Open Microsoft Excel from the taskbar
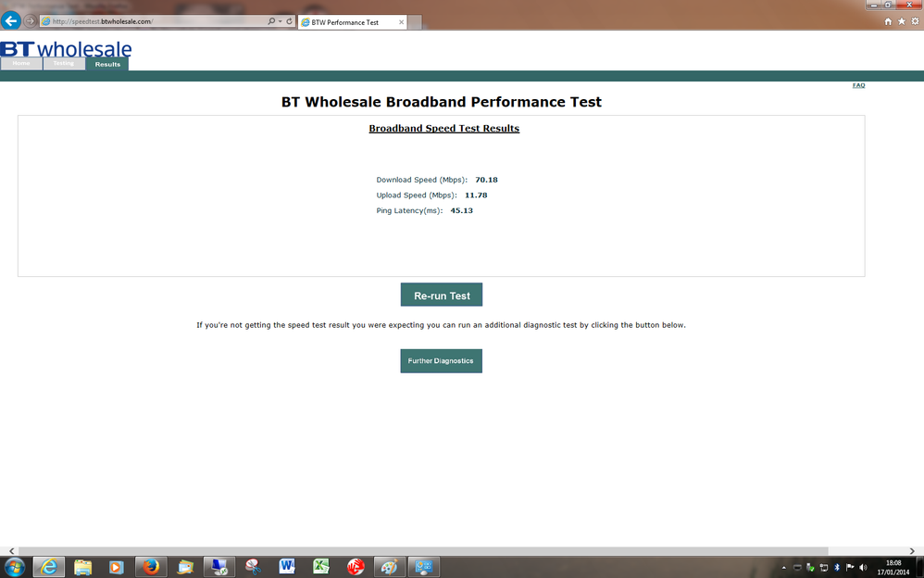Viewport: 924px width, 578px height. tap(321, 568)
